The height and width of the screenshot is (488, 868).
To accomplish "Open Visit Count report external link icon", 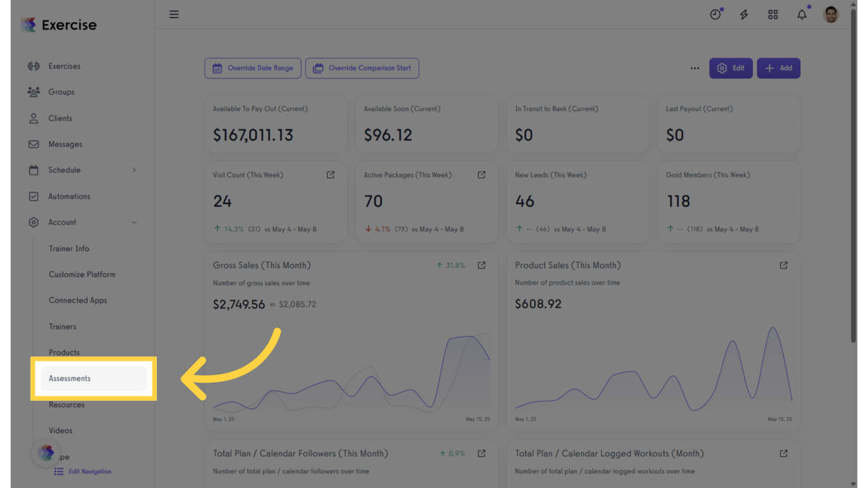I will pyautogui.click(x=330, y=175).
